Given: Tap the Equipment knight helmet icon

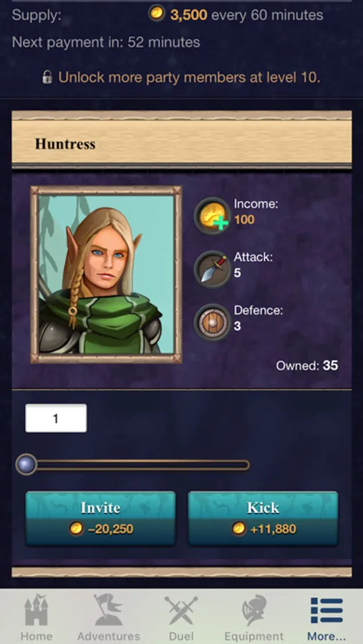Looking at the screenshot, I should point(253,610).
